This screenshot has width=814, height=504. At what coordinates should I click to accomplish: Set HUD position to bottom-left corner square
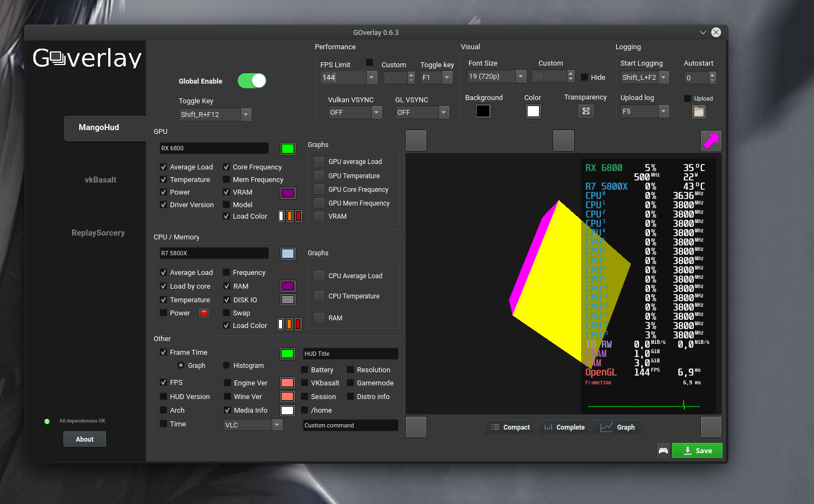(x=416, y=427)
